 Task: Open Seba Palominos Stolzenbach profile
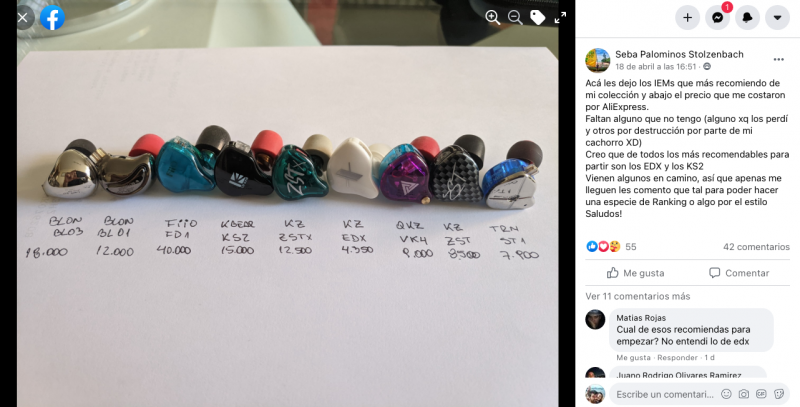[679, 54]
